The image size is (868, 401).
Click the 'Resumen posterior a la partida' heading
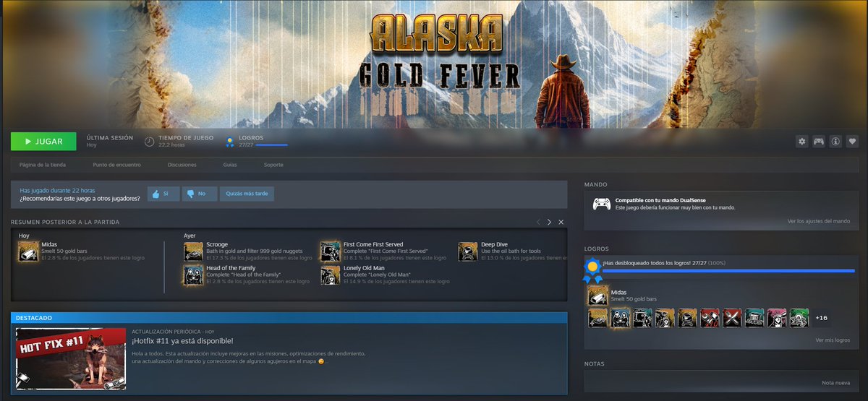(x=65, y=222)
